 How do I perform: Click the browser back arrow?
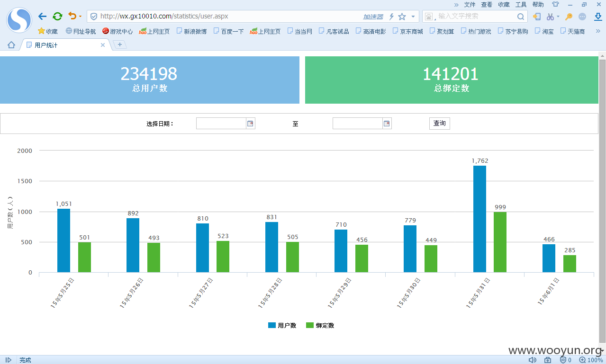tap(42, 17)
